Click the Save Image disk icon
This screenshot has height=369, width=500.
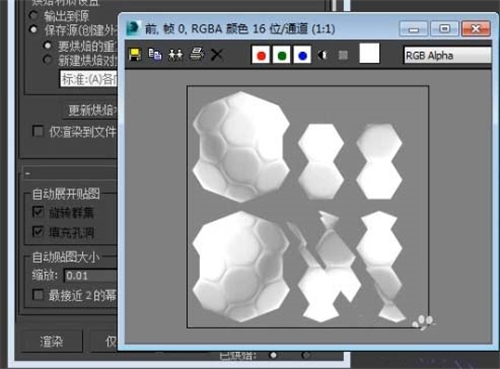[135, 55]
